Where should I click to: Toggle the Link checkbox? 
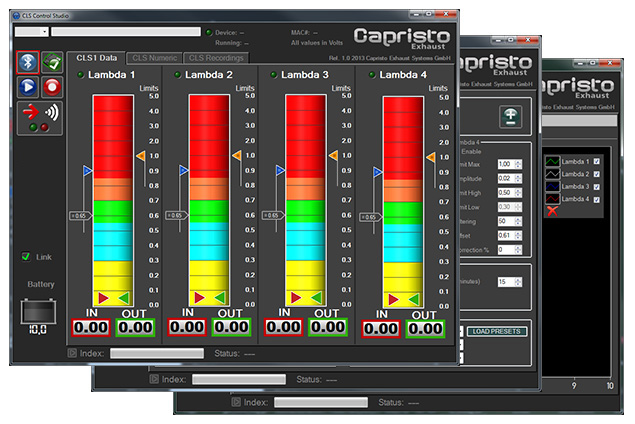point(27,257)
